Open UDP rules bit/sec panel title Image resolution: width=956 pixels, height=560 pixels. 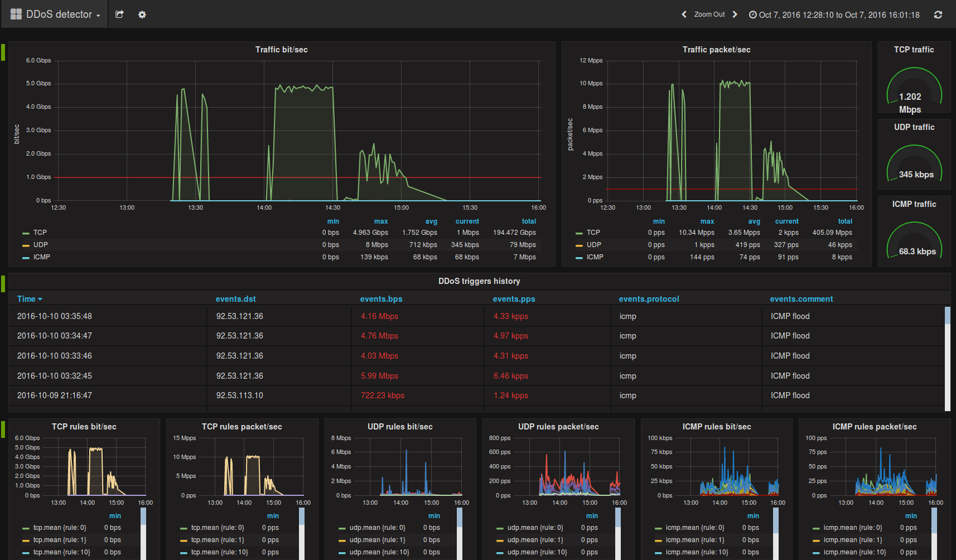point(400,427)
